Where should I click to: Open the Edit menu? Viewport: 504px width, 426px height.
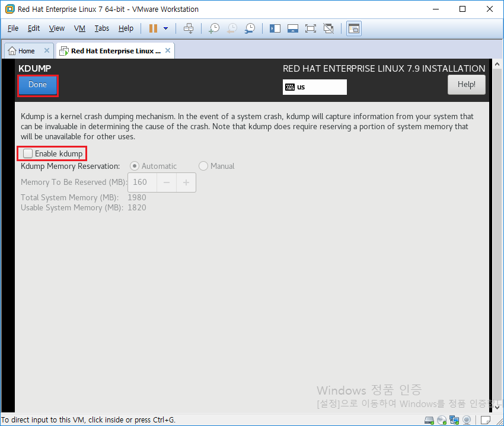pos(34,28)
